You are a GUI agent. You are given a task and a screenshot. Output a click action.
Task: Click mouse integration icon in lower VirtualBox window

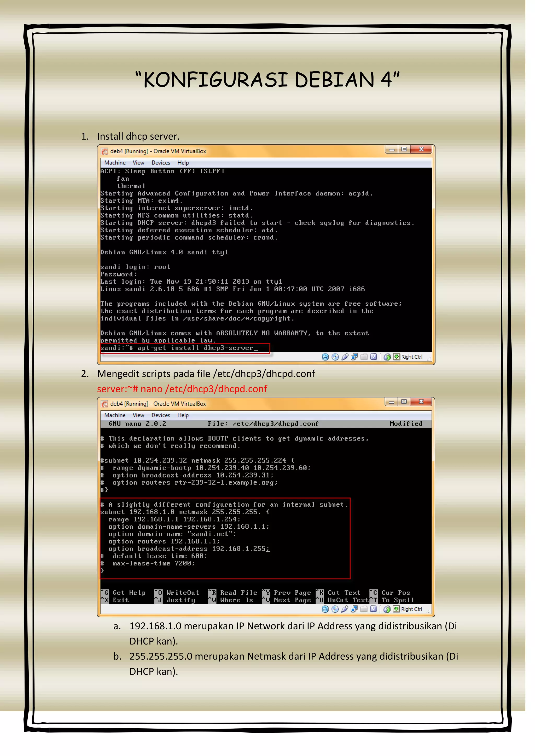(387, 609)
